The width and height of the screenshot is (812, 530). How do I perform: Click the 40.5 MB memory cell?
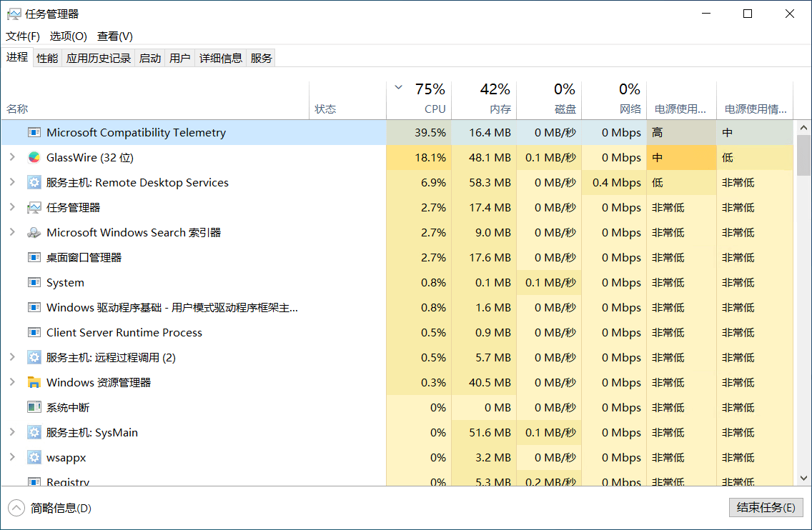pos(484,382)
